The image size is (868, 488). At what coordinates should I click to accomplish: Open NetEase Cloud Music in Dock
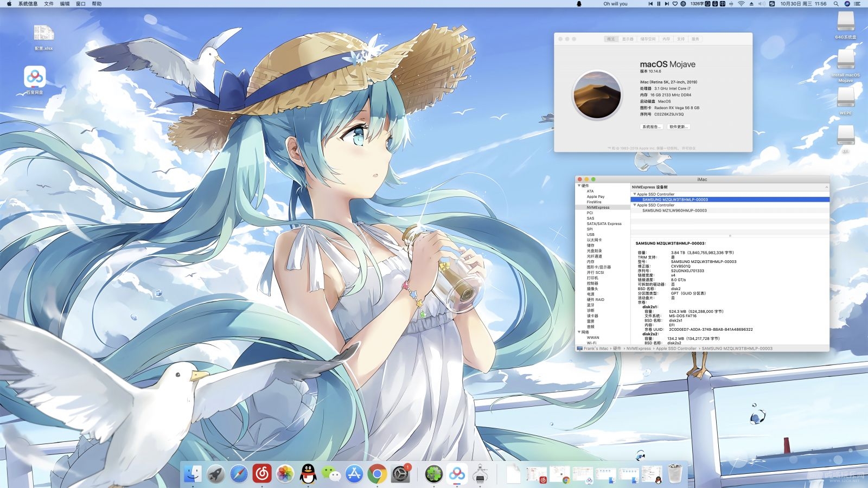pyautogui.click(x=262, y=474)
